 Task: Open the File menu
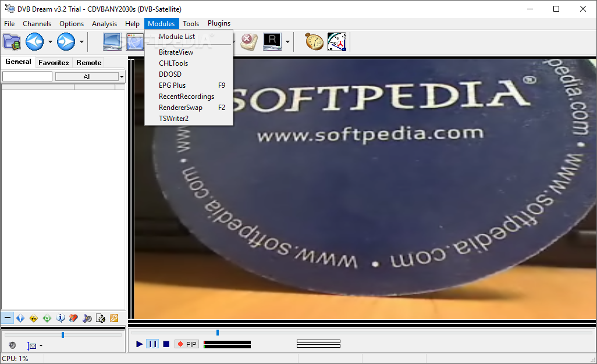tap(9, 24)
